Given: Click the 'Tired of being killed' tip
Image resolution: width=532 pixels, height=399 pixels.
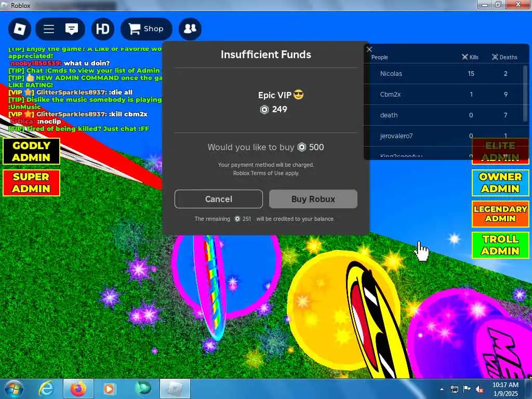Looking at the screenshot, I should point(78,129).
